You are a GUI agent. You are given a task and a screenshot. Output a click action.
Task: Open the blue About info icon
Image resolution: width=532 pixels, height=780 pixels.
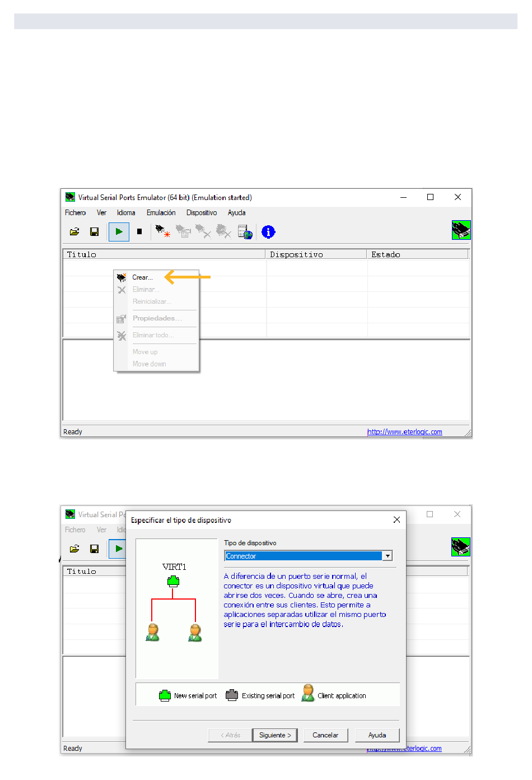269,232
